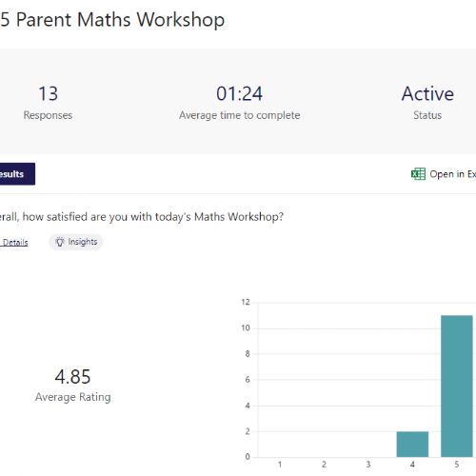Image resolution: width=476 pixels, height=476 pixels.
Task: Click the 13 Responses count
Action: pyautogui.click(x=49, y=93)
